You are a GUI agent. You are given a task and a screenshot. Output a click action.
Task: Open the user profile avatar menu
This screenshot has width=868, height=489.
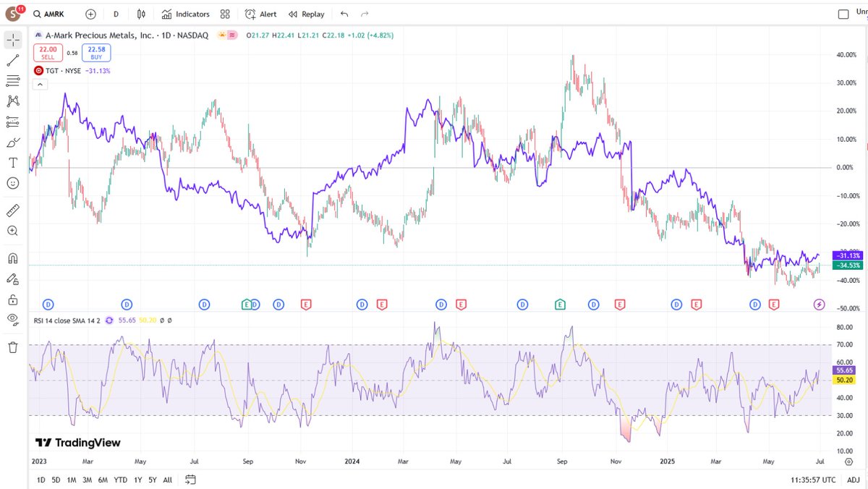tap(14, 13)
